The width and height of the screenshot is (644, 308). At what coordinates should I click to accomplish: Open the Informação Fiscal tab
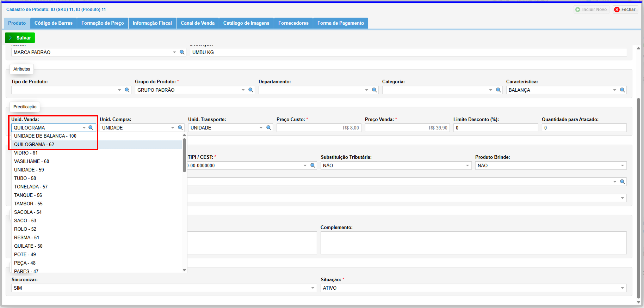coord(152,23)
